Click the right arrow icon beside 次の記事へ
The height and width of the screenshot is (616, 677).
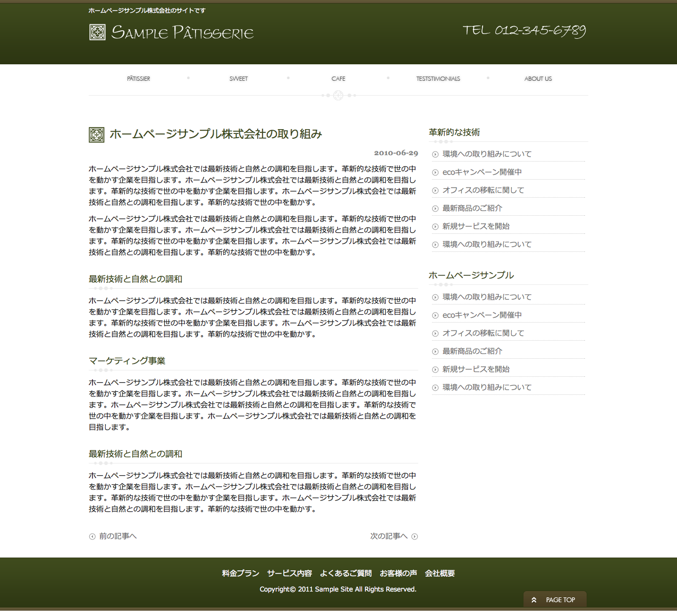[414, 537]
